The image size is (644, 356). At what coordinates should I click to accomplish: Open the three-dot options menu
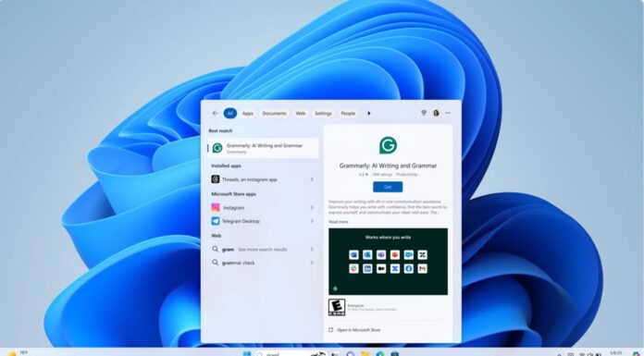pos(448,113)
